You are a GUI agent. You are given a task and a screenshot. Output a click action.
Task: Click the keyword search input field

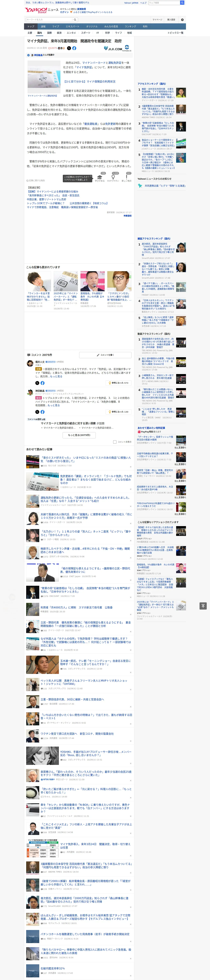click(50, 19)
